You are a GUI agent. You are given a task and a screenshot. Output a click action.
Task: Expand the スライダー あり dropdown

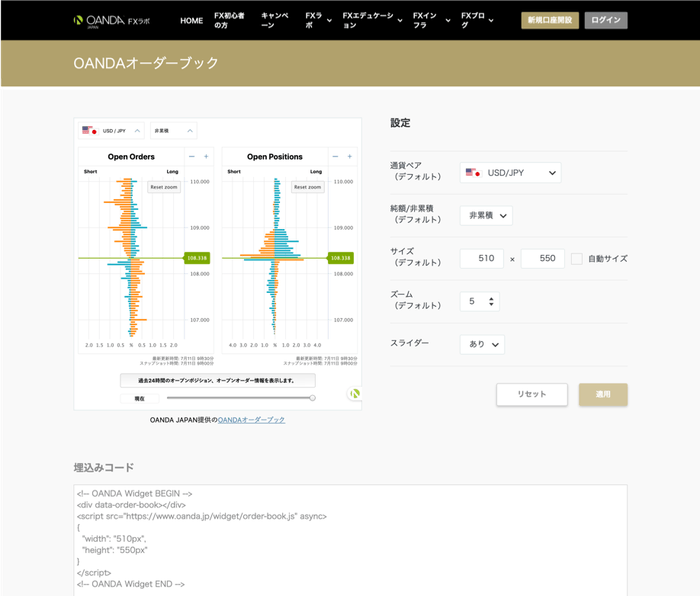[482, 344]
